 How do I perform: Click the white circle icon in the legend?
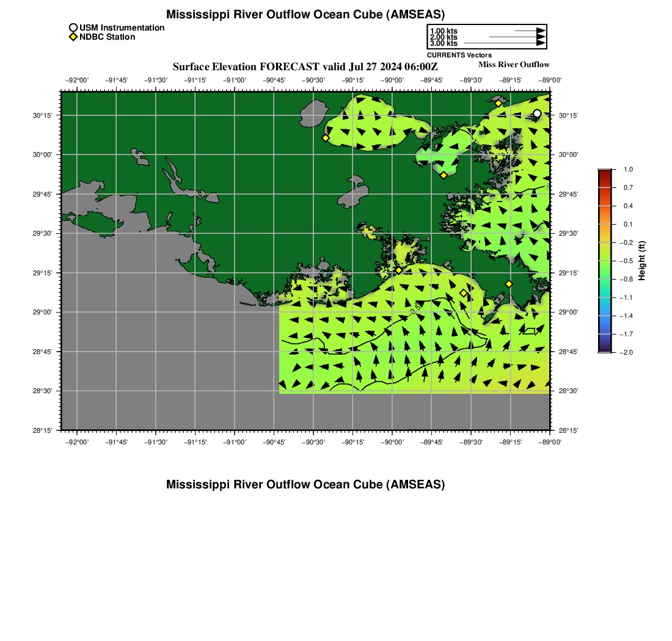[73, 27]
